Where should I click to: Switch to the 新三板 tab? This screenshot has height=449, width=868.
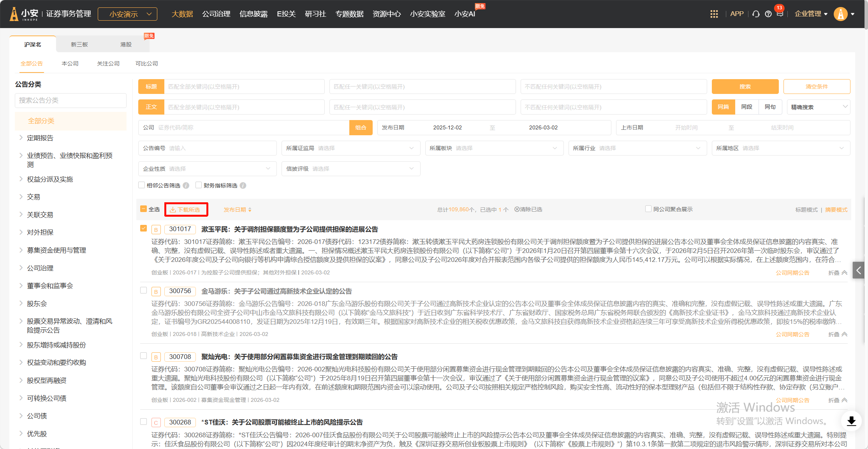tap(79, 44)
